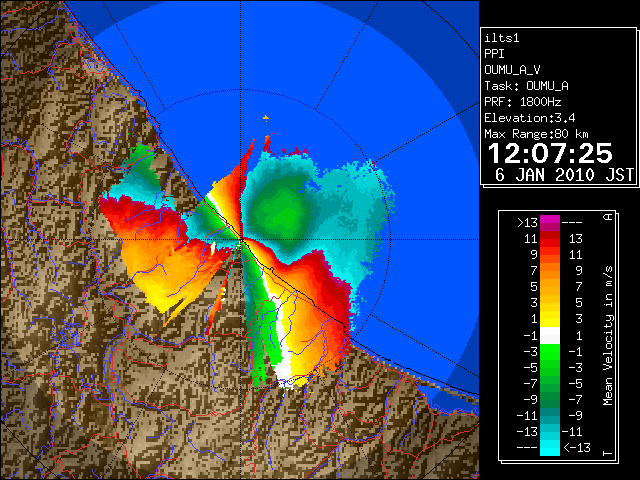
Task: Click the 'PRF: 1800Hz' text
Action: tap(523, 102)
